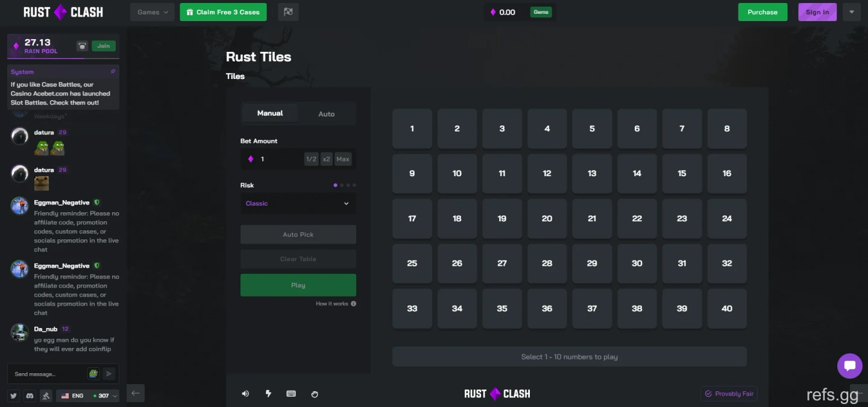Toggle the lightning fast-play icon

[268, 394]
